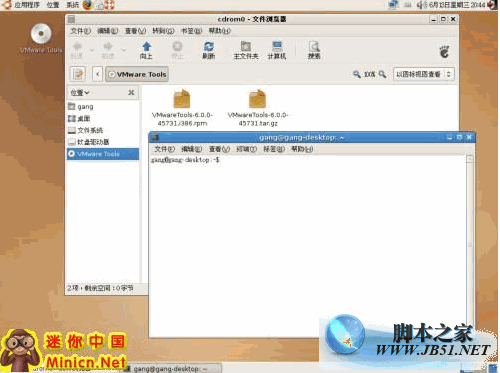Open the terminal 文件 menu
The width and height of the screenshot is (500, 373).
coord(164,149)
